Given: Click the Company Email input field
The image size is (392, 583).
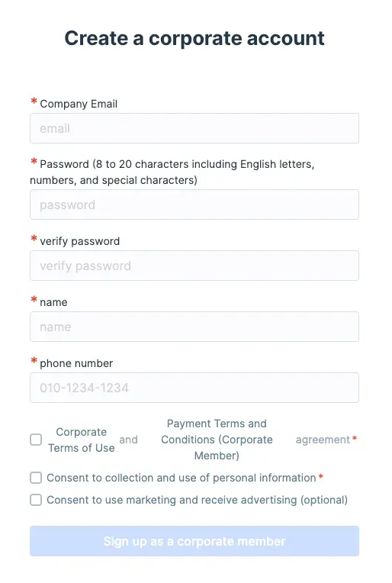Looking at the screenshot, I should (x=194, y=128).
